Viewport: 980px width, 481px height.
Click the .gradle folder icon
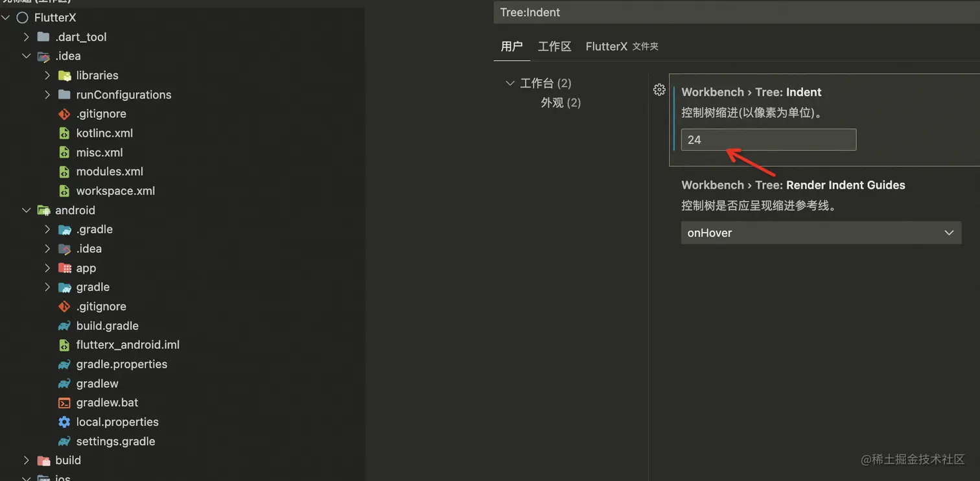pos(64,229)
